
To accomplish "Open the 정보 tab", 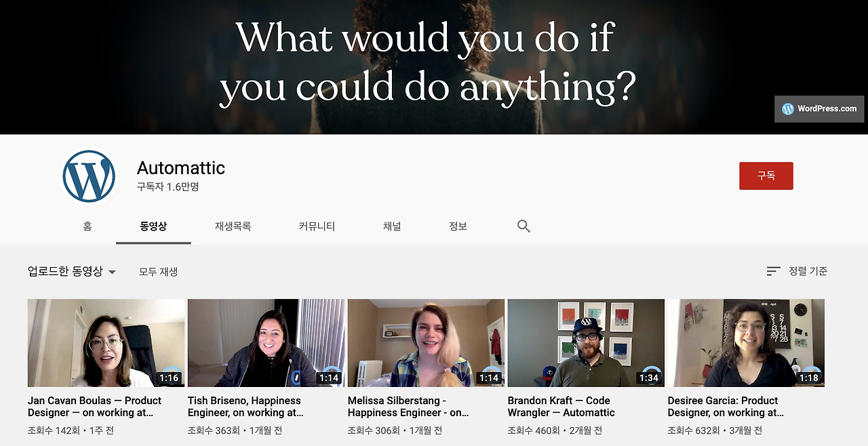I will point(458,226).
